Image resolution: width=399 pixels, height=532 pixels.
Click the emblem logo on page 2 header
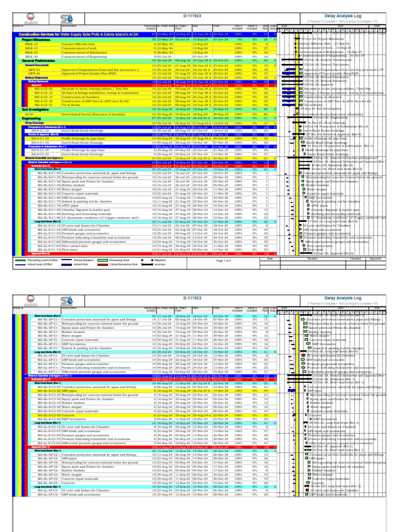point(31,301)
